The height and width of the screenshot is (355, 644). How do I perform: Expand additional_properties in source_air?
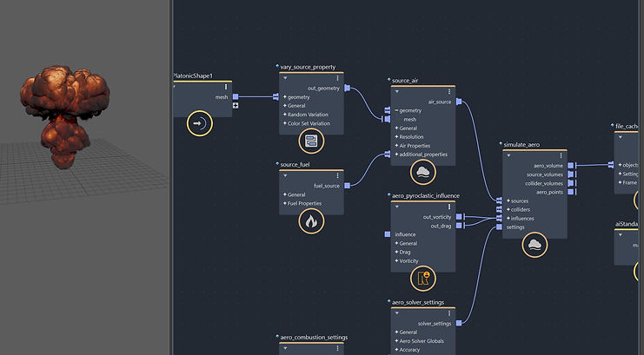pos(397,154)
